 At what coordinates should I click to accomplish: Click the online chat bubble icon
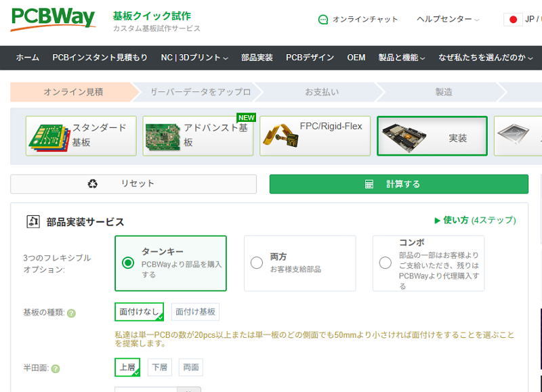[x=323, y=20]
